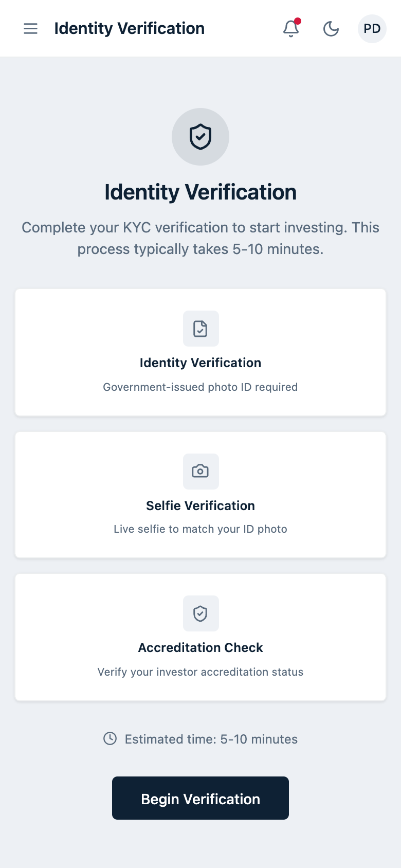Select the photo ID document icon
This screenshot has width=401, height=868.
pos(200,329)
